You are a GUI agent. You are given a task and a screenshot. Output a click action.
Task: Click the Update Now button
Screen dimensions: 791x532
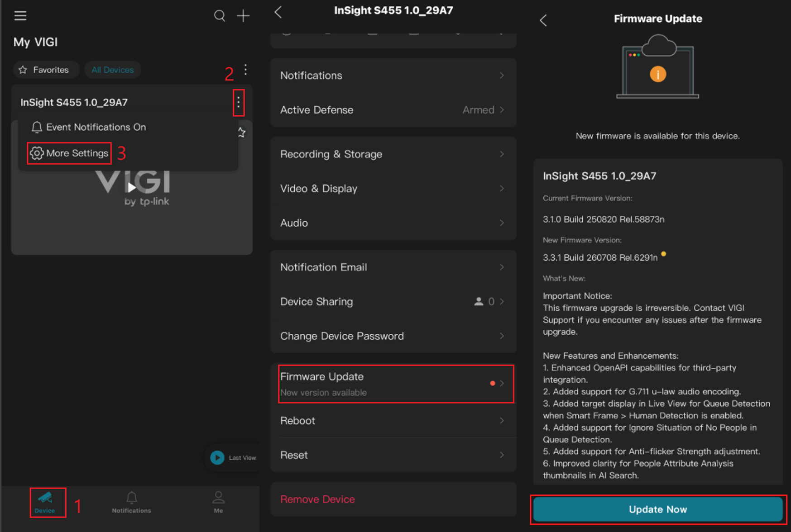[x=658, y=509]
